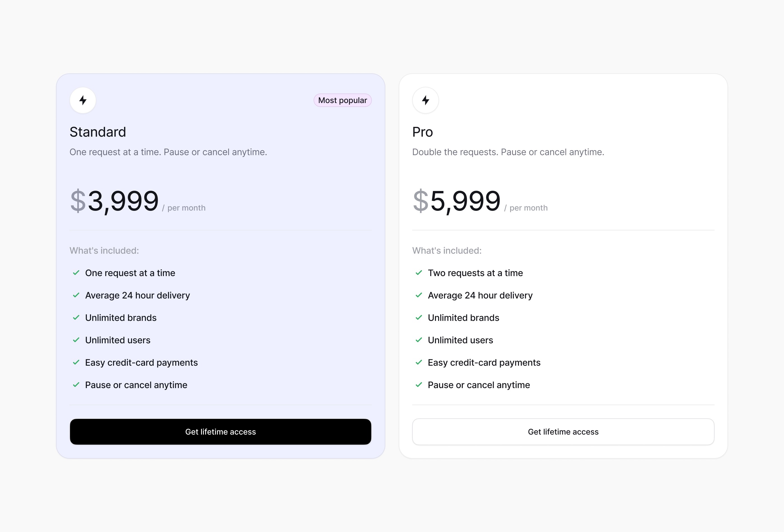Click the lightning bolt icon on Pro card

coord(425,100)
